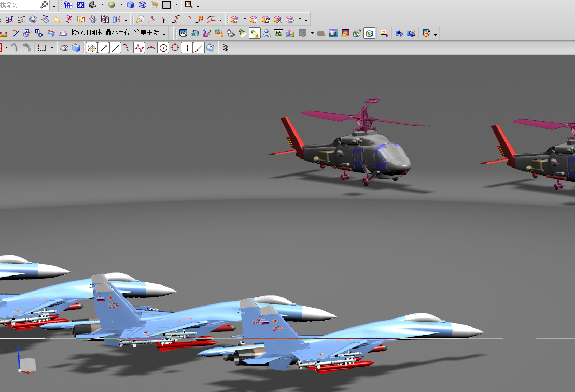
Task: Expand the dropdown after the orange sheet icon
Action: (x=436, y=35)
